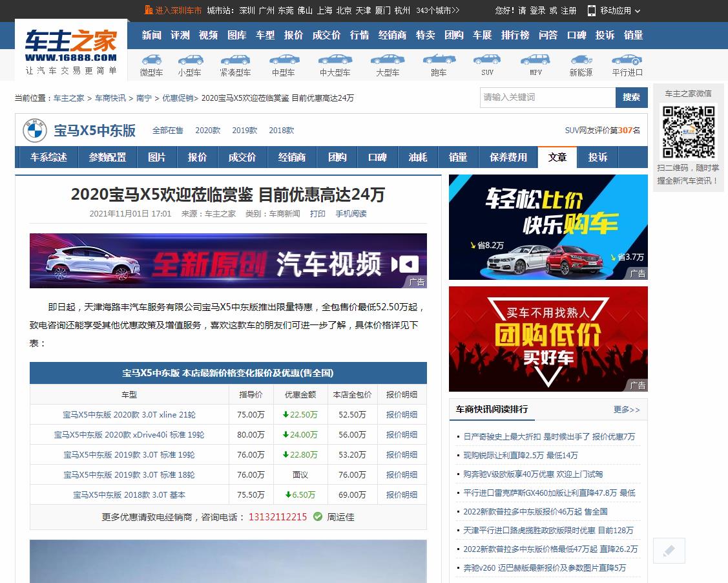Screen dimensions: 728x583
Task: Select the 小型车 car category icon
Action: (191, 59)
